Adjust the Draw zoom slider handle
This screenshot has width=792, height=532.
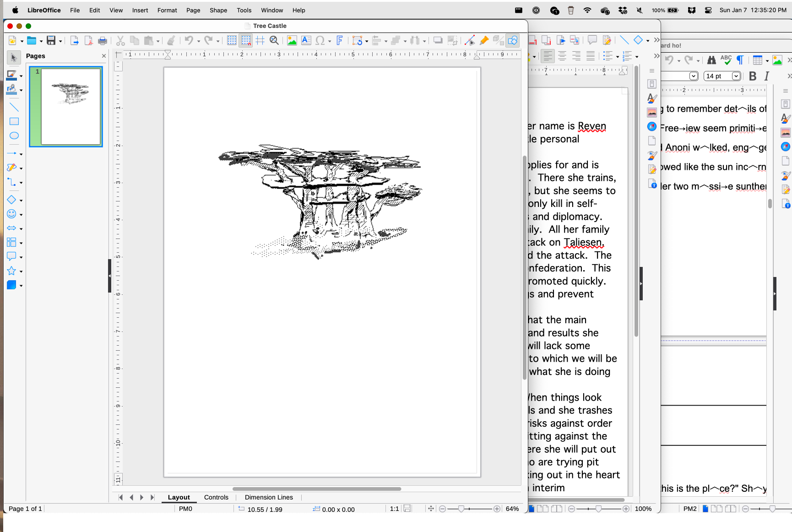[461, 509]
